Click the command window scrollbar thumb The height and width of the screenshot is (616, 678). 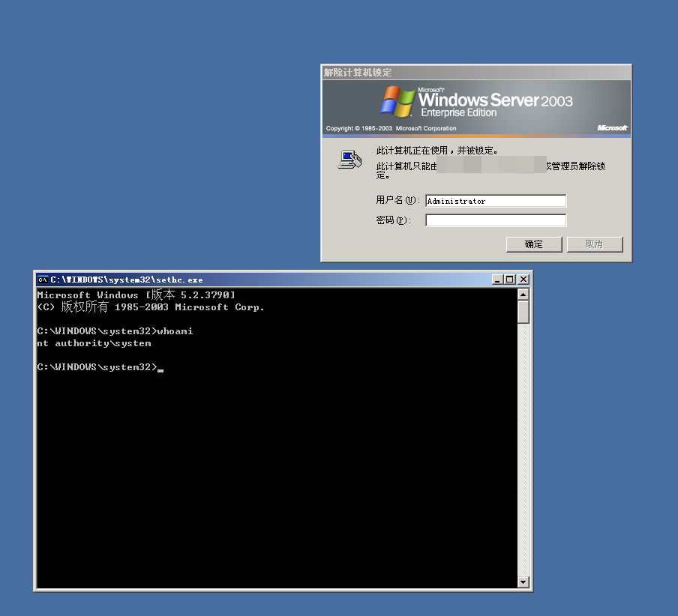coord(523,312)
